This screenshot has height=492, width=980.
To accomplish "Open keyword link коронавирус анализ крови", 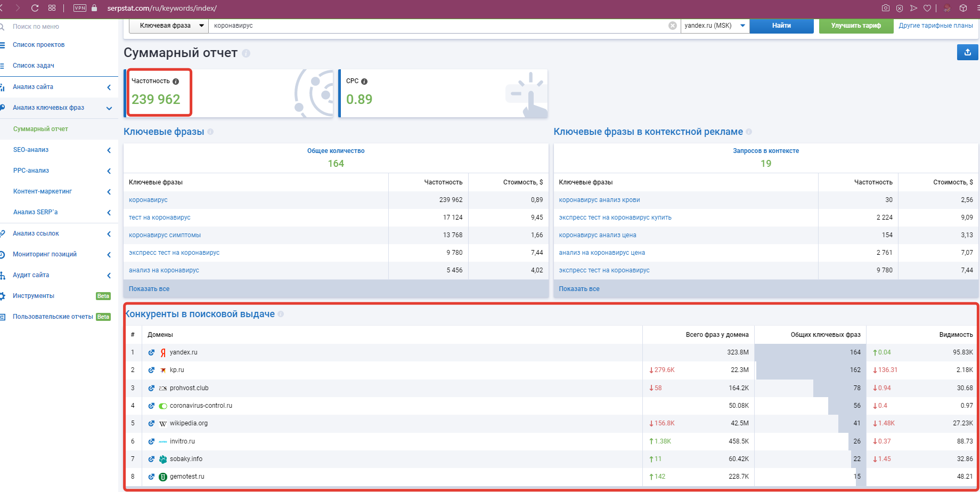I will coord(599,200).
